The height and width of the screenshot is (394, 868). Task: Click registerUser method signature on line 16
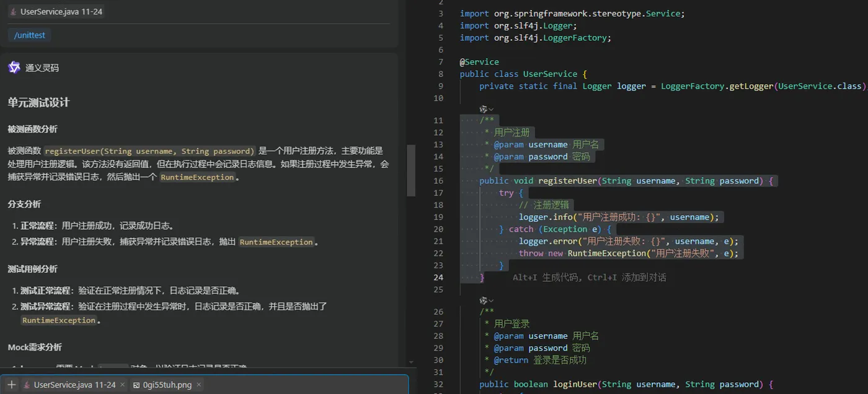click(x=626, y=181)
